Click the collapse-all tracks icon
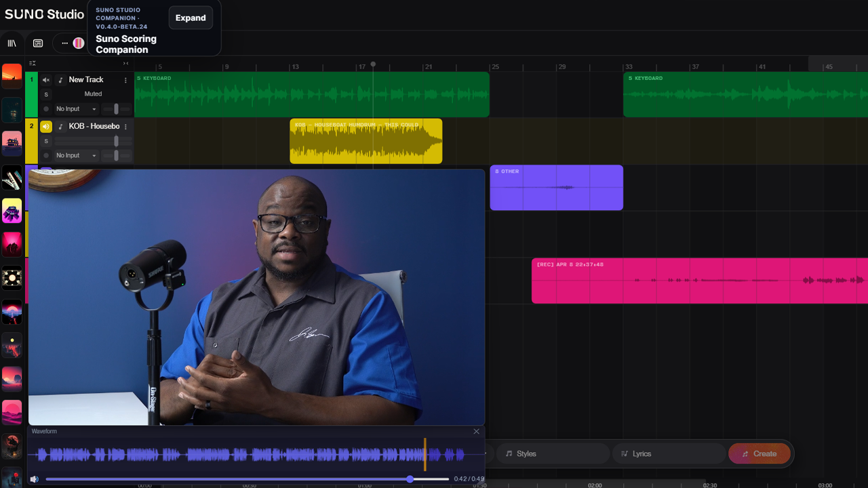Viewport: 868px width, 488px height. [x=33, y=64]
